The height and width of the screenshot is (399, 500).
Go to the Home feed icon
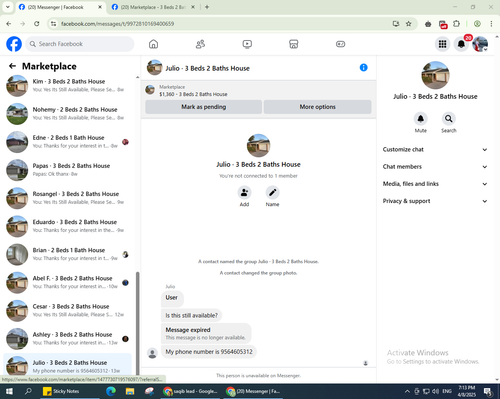[x=153, y=44]
